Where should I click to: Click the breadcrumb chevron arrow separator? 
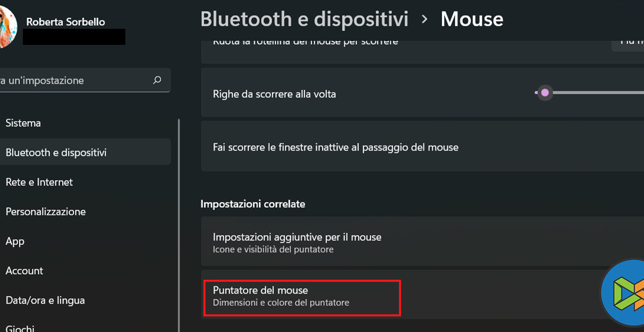pyautogui.click(x=424, y=20)
